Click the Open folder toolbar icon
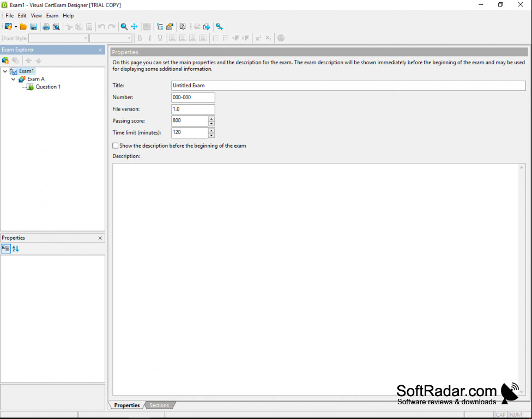The image size is (532, 419). click(x=23, y=27)
